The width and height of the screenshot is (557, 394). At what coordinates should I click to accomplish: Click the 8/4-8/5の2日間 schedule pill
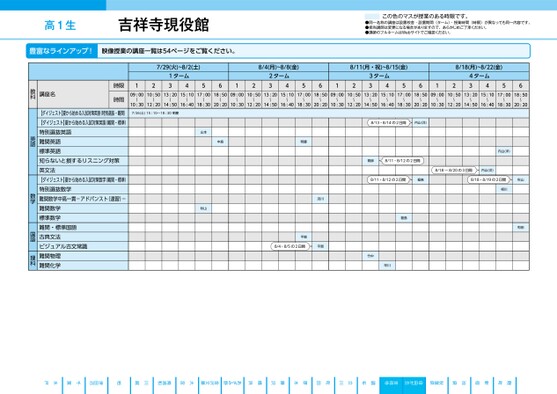click(x=290, y=246)
